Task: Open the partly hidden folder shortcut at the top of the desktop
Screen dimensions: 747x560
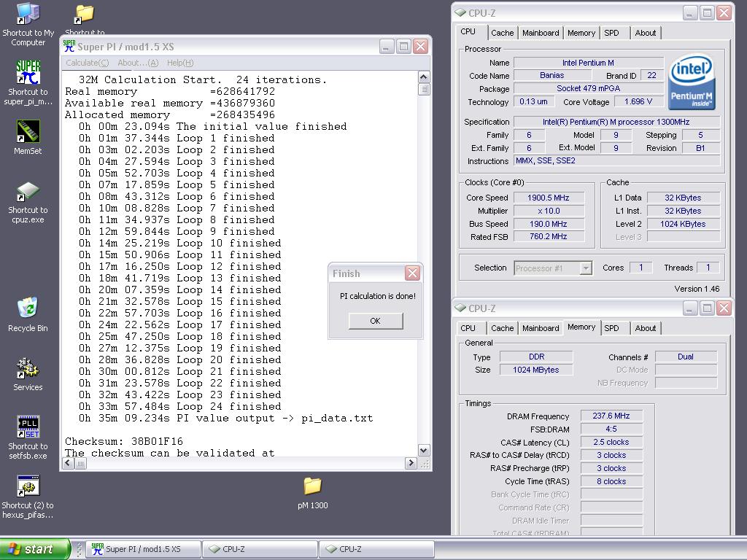Action: (85, 15)
